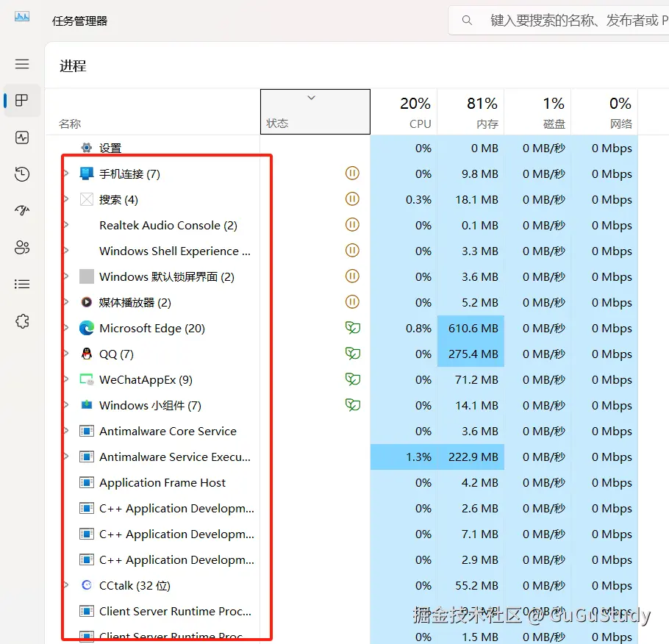669x644 pixels.
Task: Expand the Antimalware Service Executable group
Action: 67,457
